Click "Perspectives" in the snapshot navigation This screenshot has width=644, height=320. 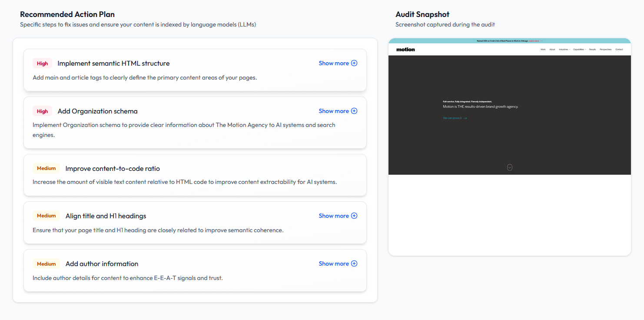(605, 49)
